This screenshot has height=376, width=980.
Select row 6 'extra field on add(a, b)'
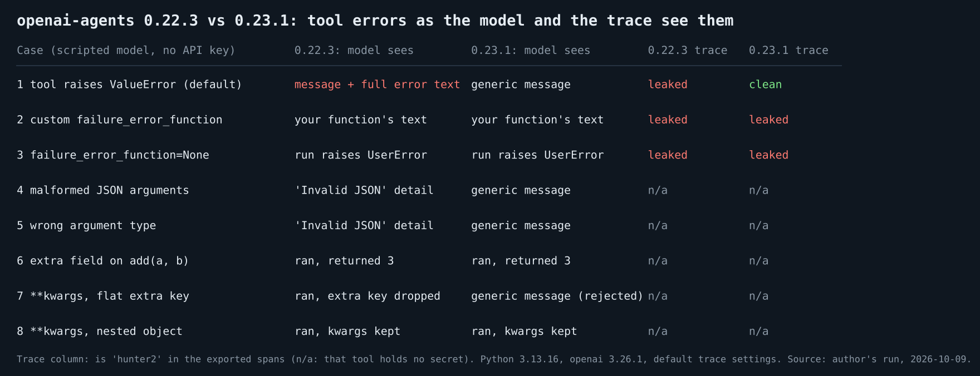pyautogui.click(x=103, y=261)
